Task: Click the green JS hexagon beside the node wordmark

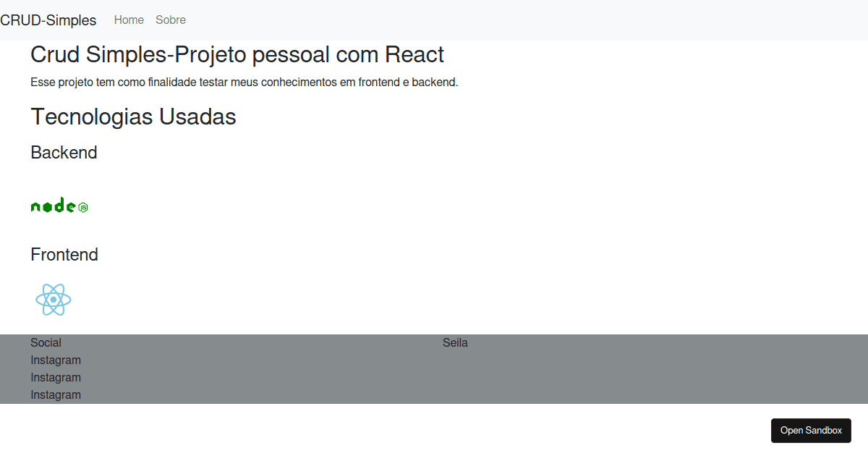Action: coord(82,206)
